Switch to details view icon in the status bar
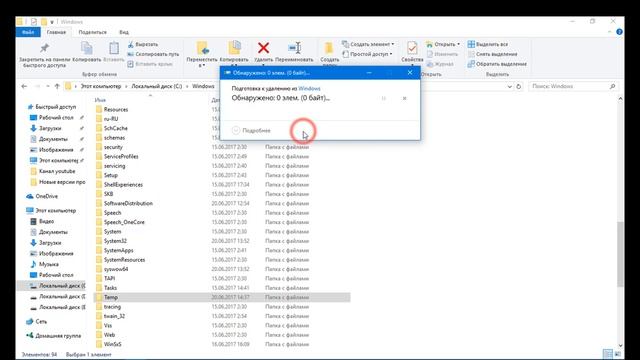 608,354
